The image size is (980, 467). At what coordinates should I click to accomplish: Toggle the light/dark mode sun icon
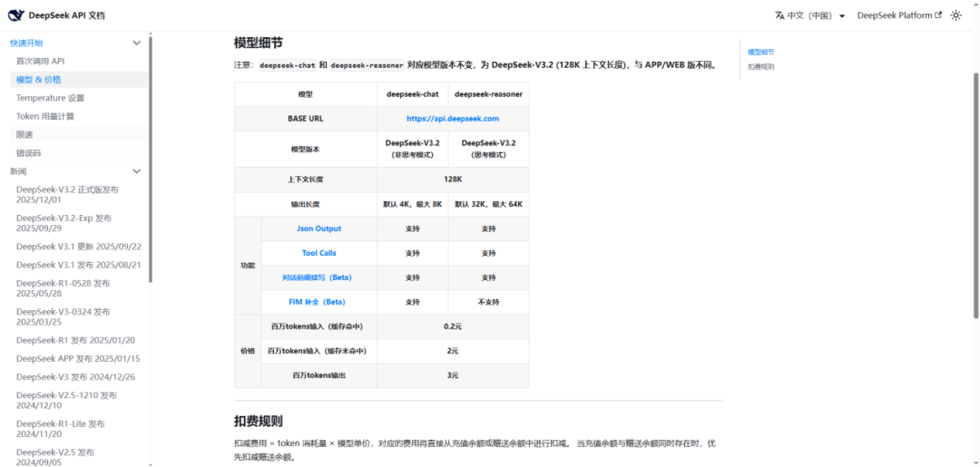click(955, 15)
